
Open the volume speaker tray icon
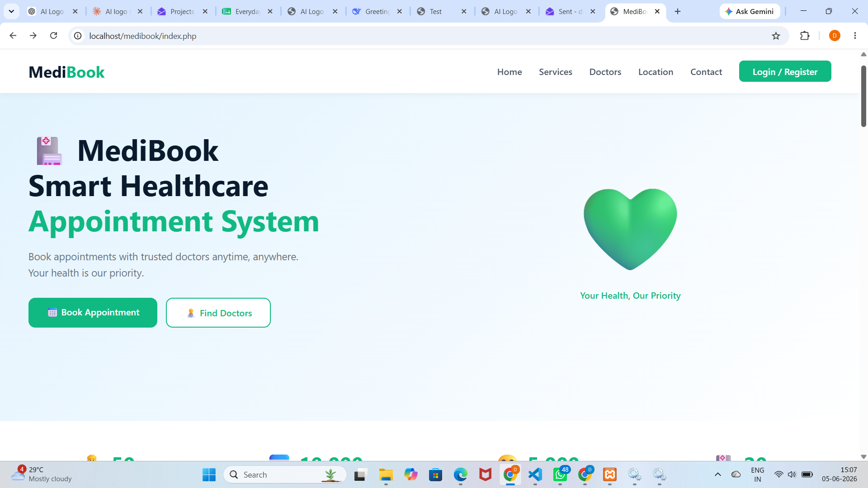(x=792, y=474)
